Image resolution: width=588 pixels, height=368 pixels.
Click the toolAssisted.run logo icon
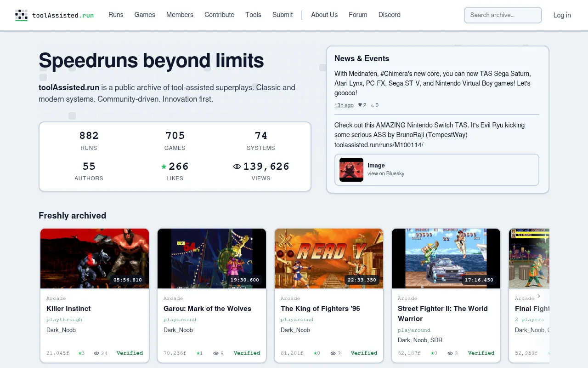(21, 15)
